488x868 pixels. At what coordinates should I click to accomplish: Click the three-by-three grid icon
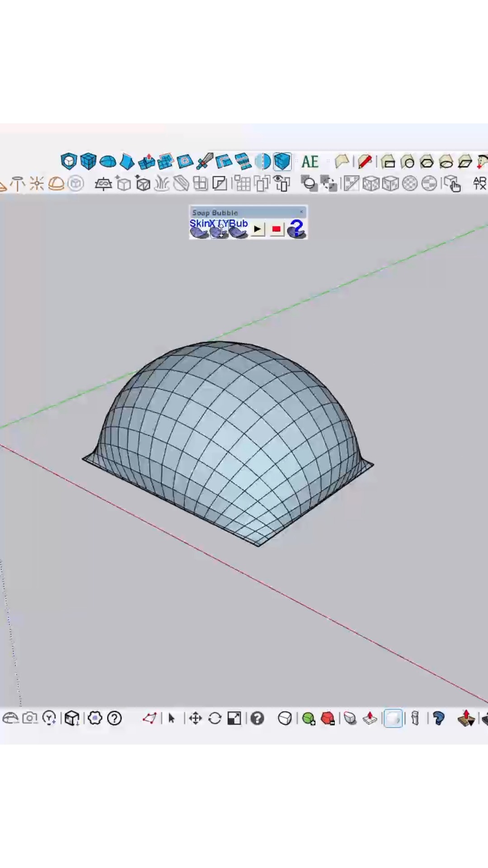tap(243, 184)
